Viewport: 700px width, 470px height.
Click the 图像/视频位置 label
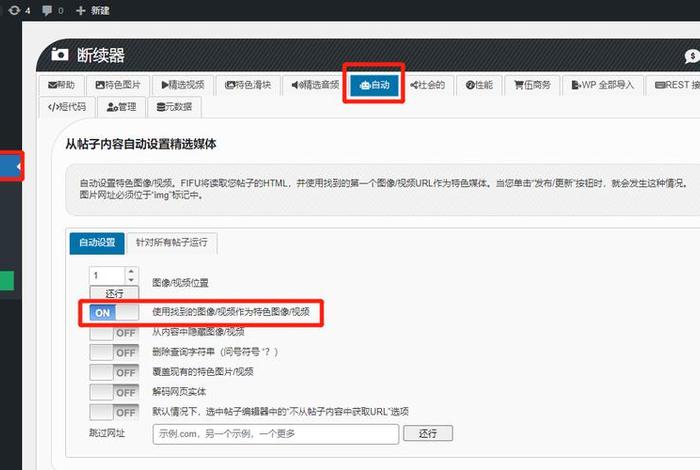pyautogui.click(x=180, y=283)
